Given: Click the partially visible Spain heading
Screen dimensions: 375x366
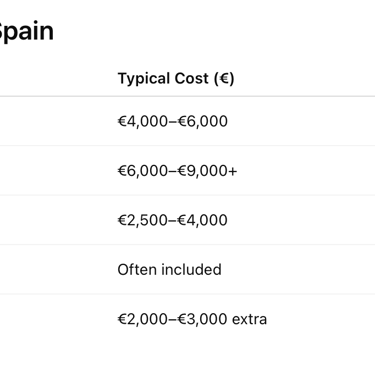Looking at the screenshot, I should 27,32.
